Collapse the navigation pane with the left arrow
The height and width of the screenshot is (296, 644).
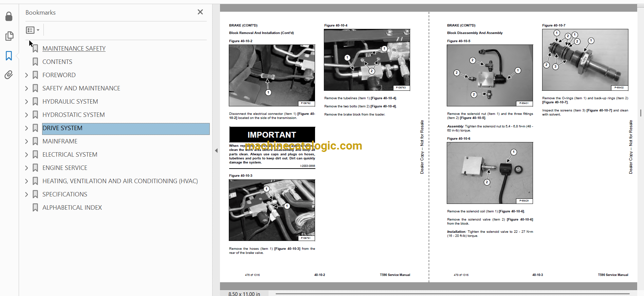coord(216,151)
